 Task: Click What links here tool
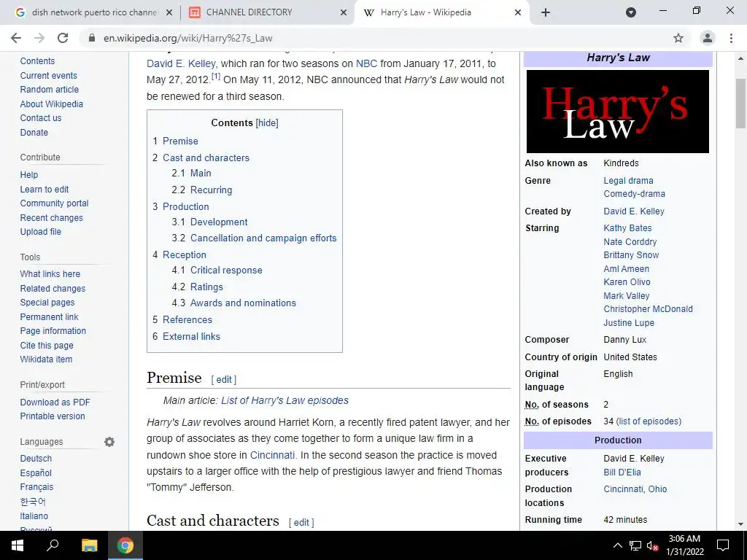[50, 274]
